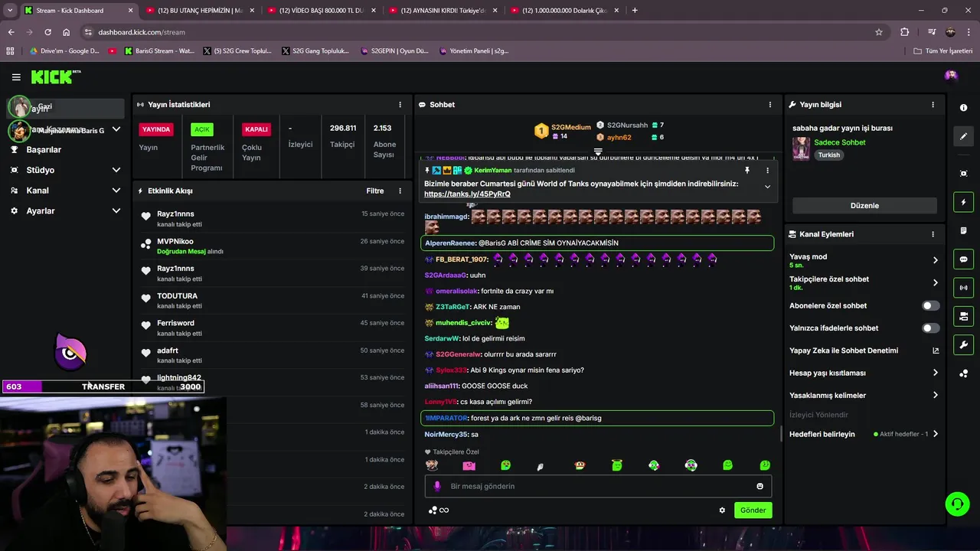980x551 pixels.
Task: Open Takipçilere özel sohbet settings arrow
Action: (935, 282)
